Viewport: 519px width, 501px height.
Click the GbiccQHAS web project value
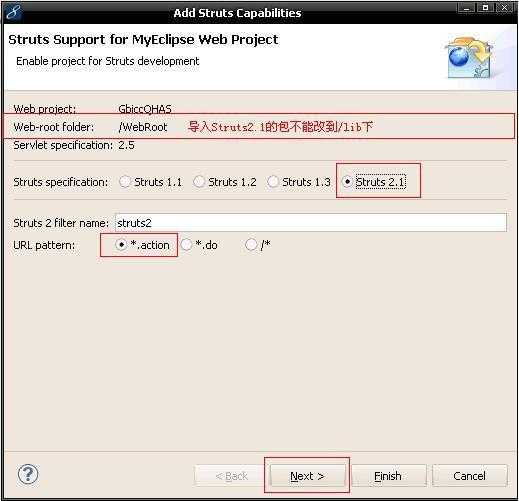click(145, 109)
